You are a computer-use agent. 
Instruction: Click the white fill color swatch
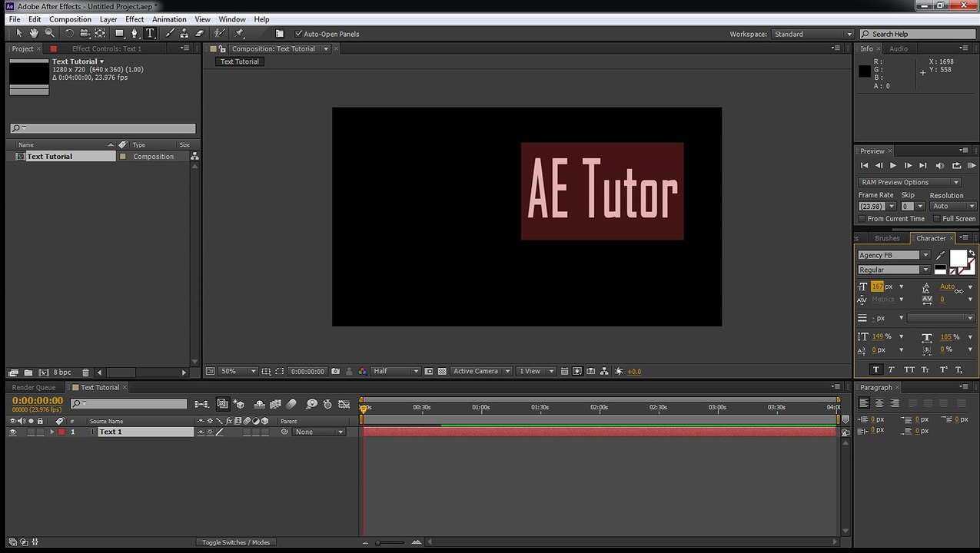point(958,258)
